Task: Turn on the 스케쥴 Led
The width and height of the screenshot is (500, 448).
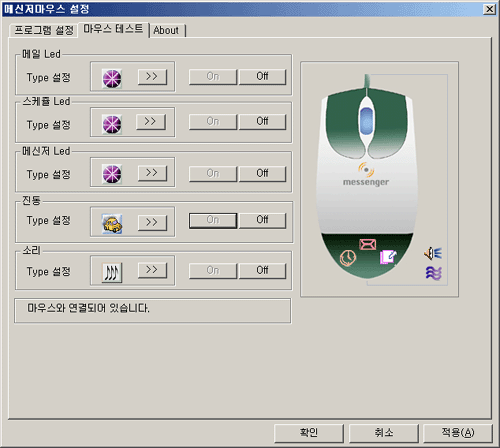Action: coord(213,122)
